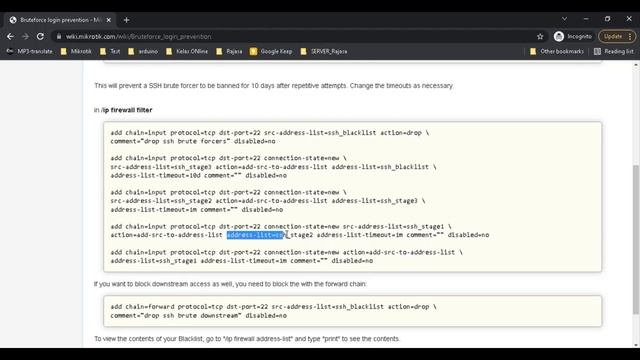Click the Update button in Chrome toolbar
The height and width of the screenshot is (360, 640).
617,36
